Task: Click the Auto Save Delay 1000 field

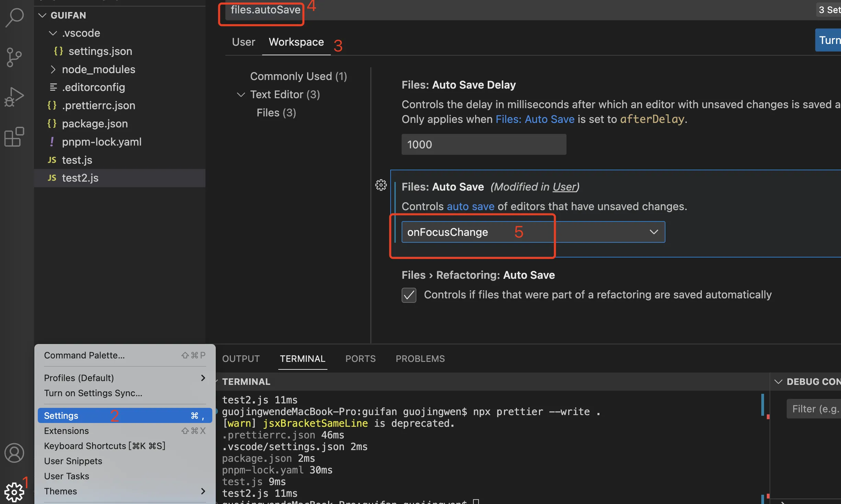Action: (484, 145)
